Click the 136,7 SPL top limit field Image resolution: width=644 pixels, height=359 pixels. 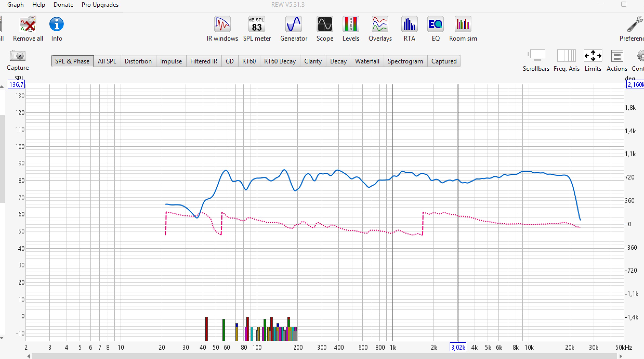16,85
